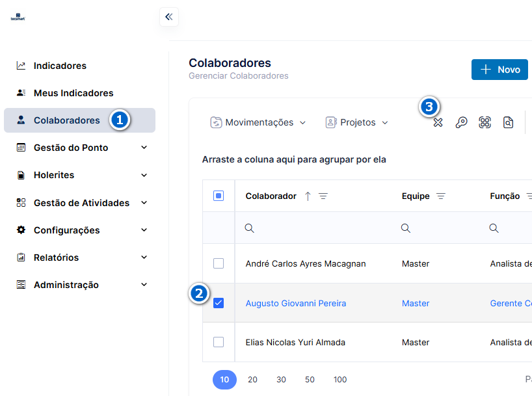Click the Administração list icon
The width and height of the screenshot is (532, 396).
coord(21,285)
